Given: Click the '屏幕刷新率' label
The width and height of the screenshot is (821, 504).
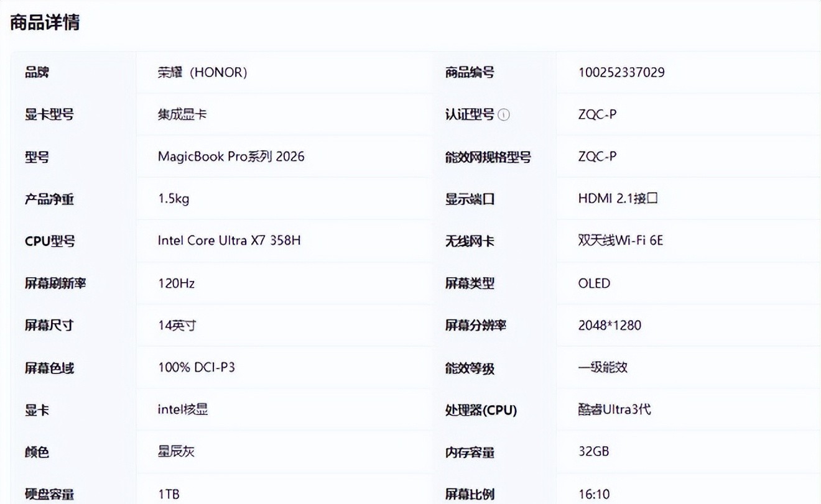Looking at the screenshot, I should point(55,283).
